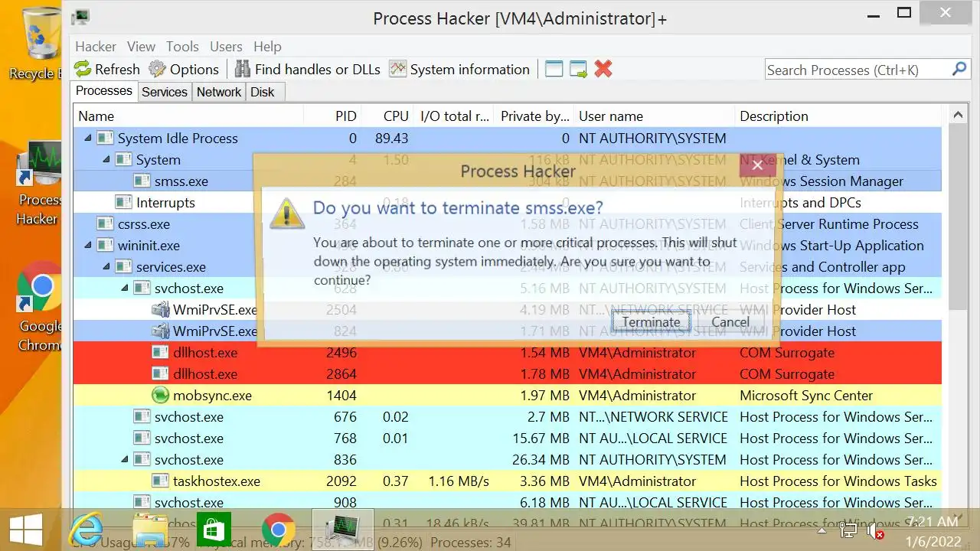Click the Refresh toolbar icon
This screenshot has width=980, height=551.
[83, 69]
